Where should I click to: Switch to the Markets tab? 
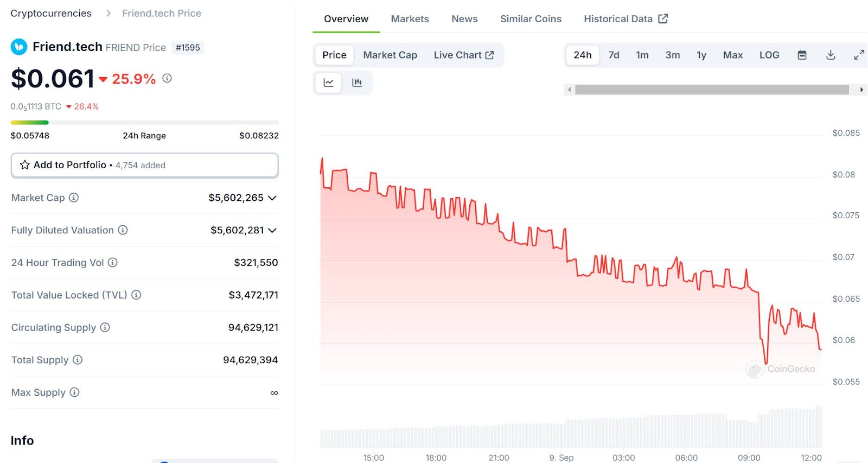410,19
